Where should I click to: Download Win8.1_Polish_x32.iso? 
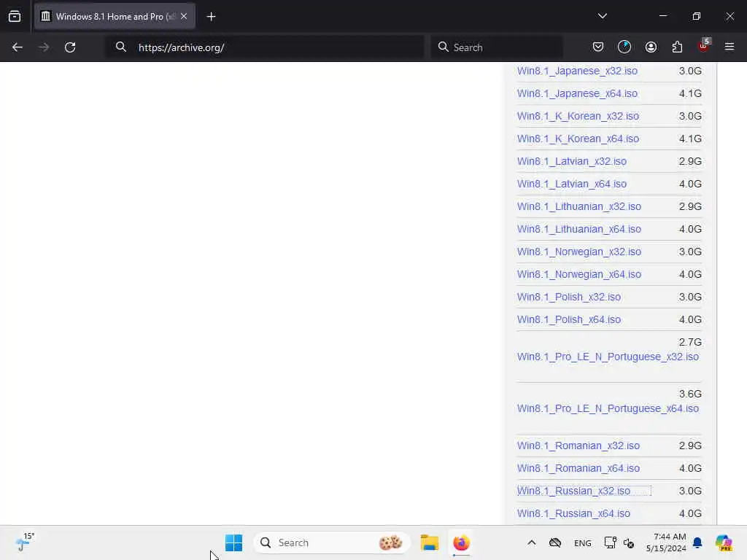pyautogui.click(x=569, y=297)
